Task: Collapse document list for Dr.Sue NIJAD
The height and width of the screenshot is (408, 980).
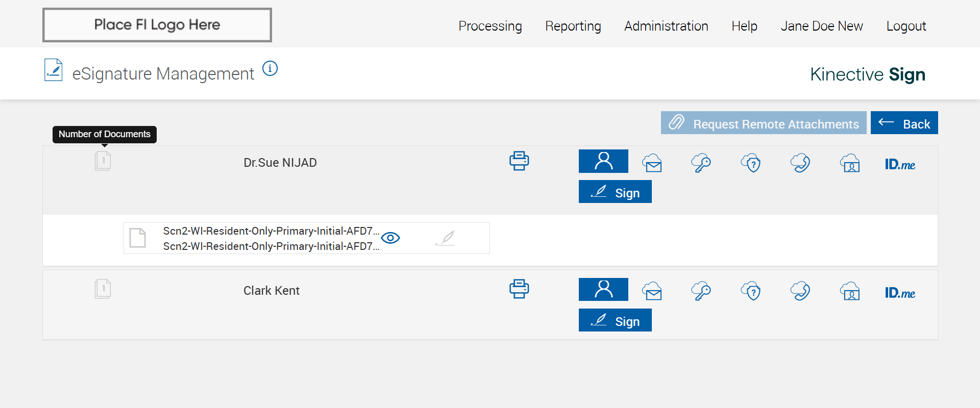Action: click(x=103, y=161)
